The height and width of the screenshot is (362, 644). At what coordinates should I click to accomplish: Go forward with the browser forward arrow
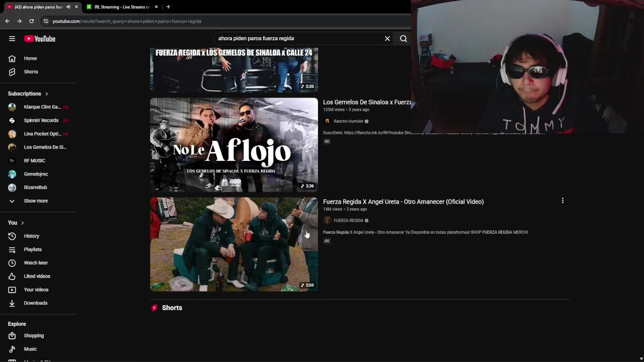pyautogui.click(x=19, y=21)
